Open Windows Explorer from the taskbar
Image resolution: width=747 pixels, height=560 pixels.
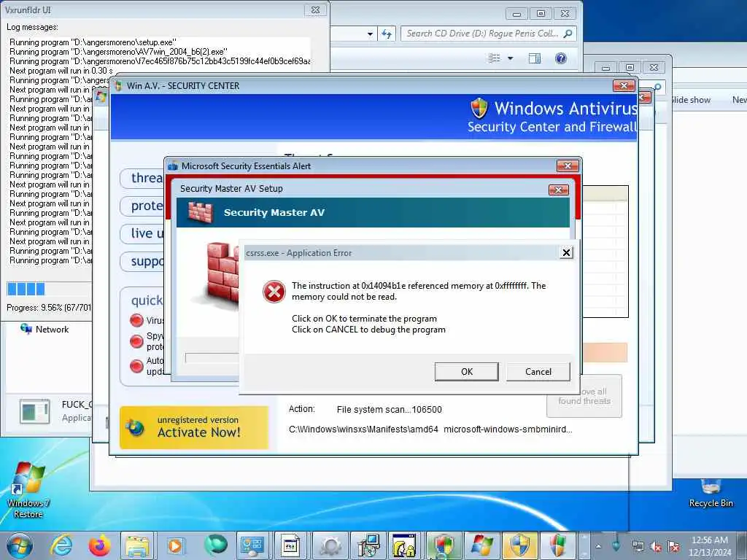(x=136, y=546)
